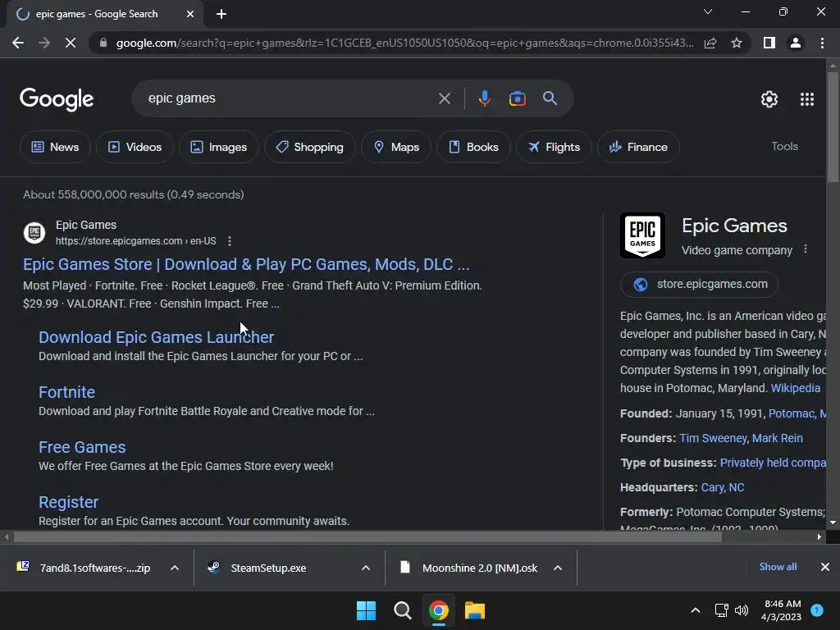Image resolution: width=840 pixels, height=630 pixels.
Task: Switch to Shopping results
Action: (309, 147)
